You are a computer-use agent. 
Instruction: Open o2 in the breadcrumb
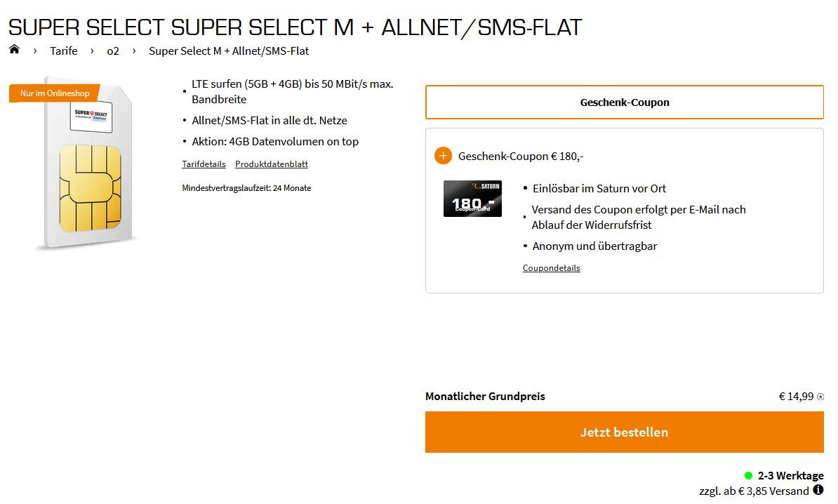click(x=113, y=51)
